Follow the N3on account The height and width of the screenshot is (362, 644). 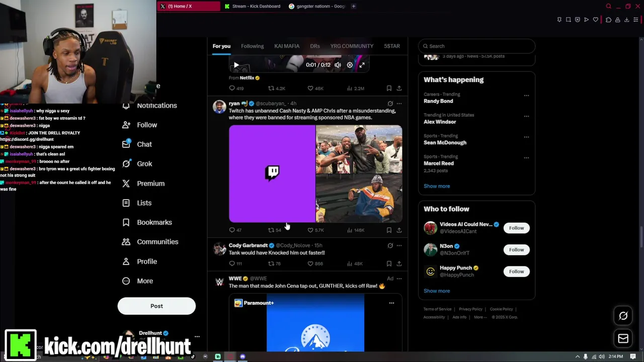point(516,249)
